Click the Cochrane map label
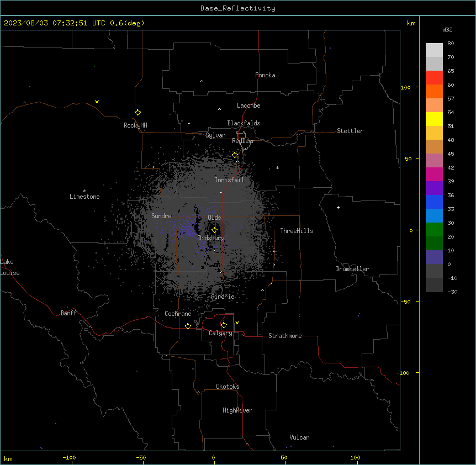Screen dimensions: 476x465 [x=178, y=314]
